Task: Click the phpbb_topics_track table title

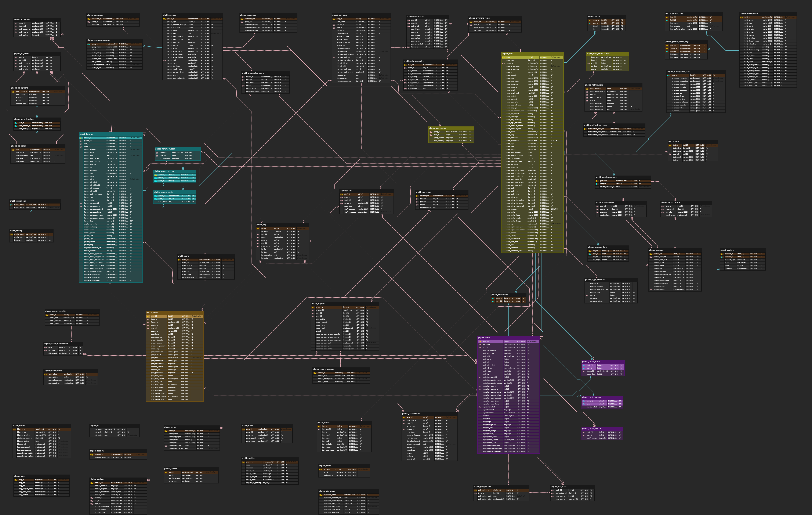Action: pos(591,361)
